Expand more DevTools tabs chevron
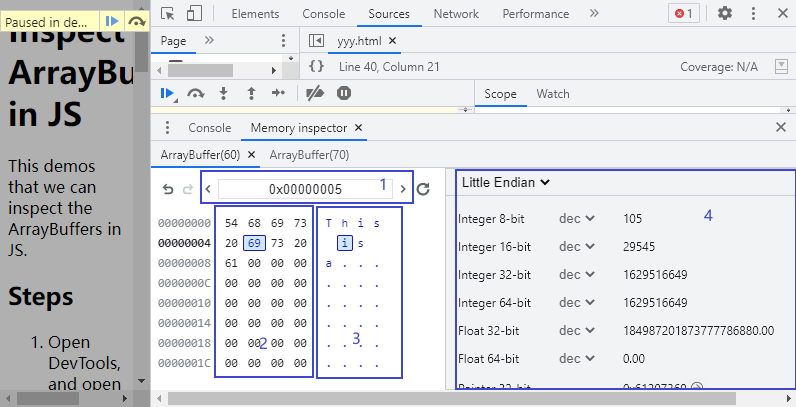Screen dimensions: 796x407 click(594, 14)
